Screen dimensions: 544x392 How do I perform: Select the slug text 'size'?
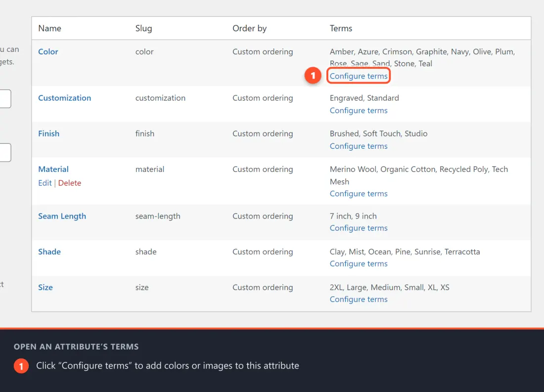point(142,288)
